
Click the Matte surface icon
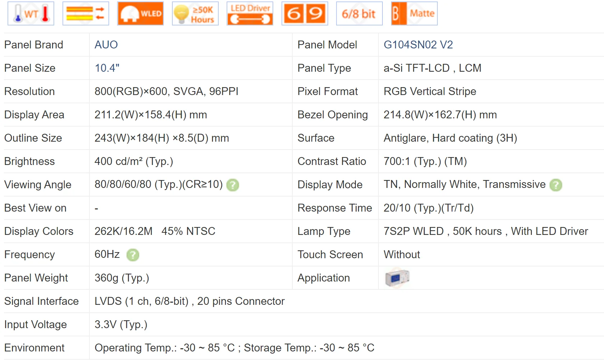pyautogui.click(x=414, y=14)
